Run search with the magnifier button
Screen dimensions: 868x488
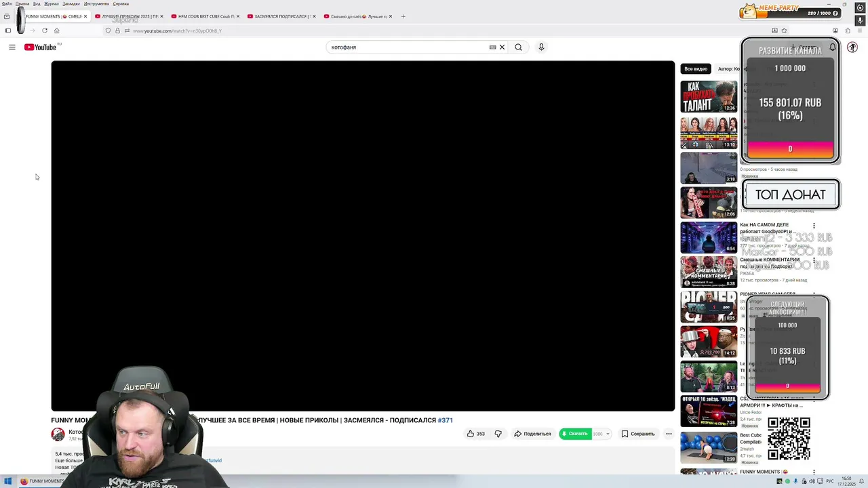[x=518, y=47]
